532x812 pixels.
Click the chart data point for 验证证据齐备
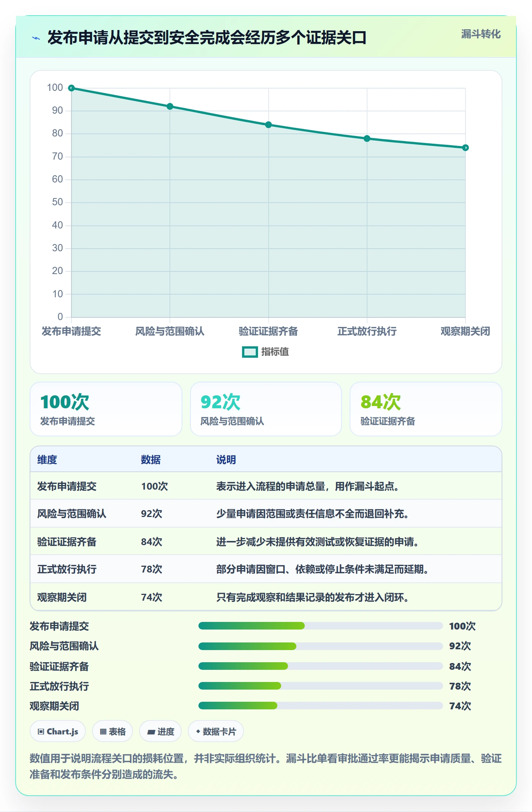268,125
